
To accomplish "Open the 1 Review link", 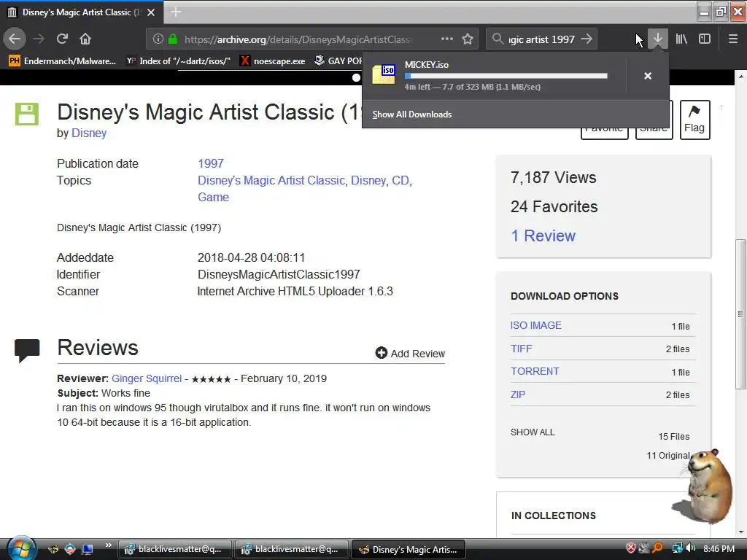I will click(543, 236).
